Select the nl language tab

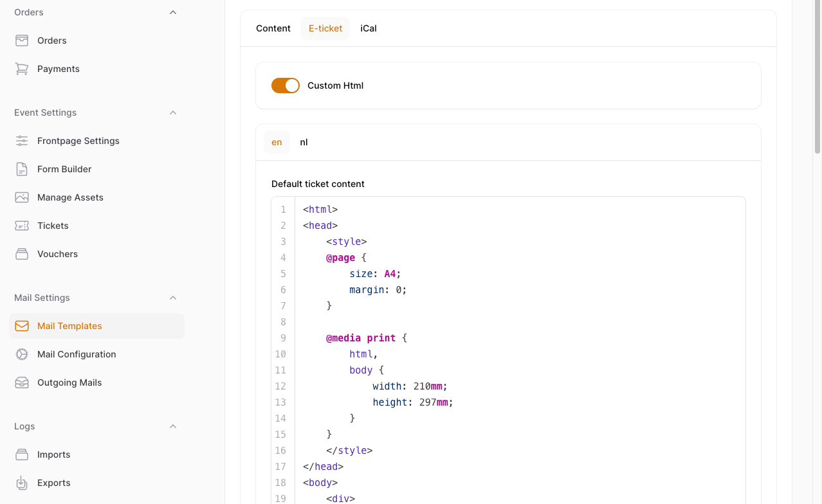pos(304,142)
